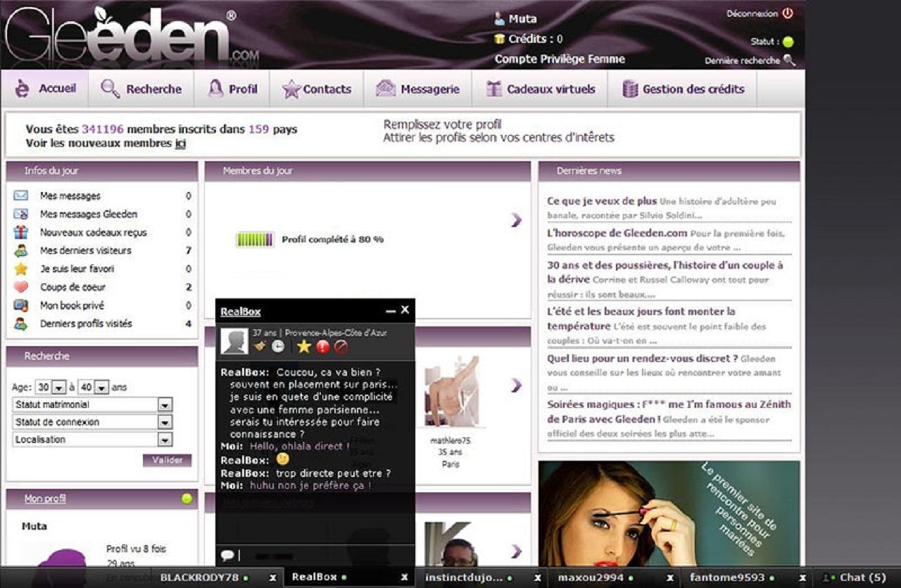The width and height of the screenshot is (901, 588).
Task: Follow the ici new members link
Action: click(x=177, y=142)
